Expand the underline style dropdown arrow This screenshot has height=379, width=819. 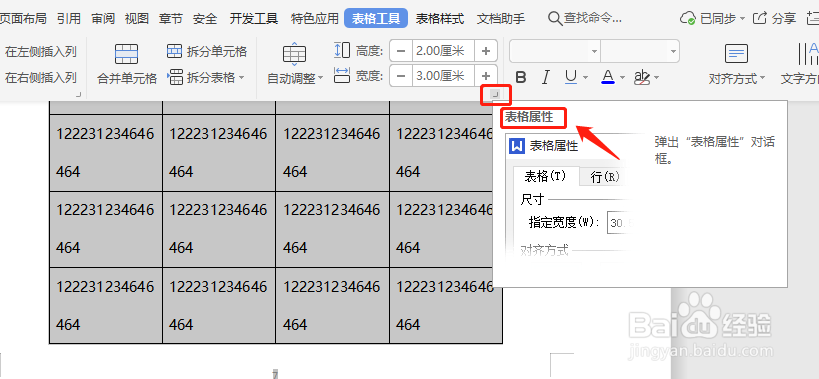[x=586, y=78]
